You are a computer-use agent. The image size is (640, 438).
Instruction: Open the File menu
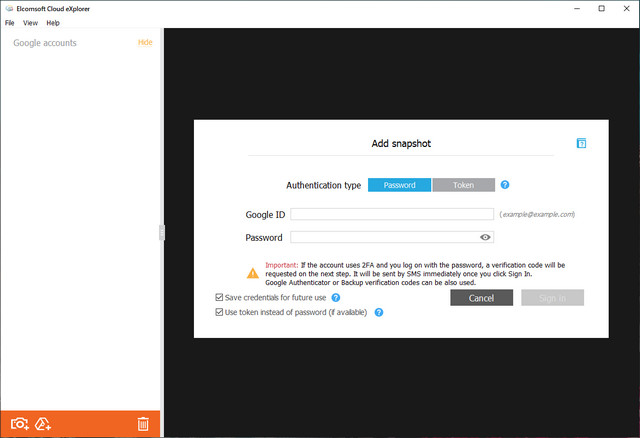coord(9,23)
